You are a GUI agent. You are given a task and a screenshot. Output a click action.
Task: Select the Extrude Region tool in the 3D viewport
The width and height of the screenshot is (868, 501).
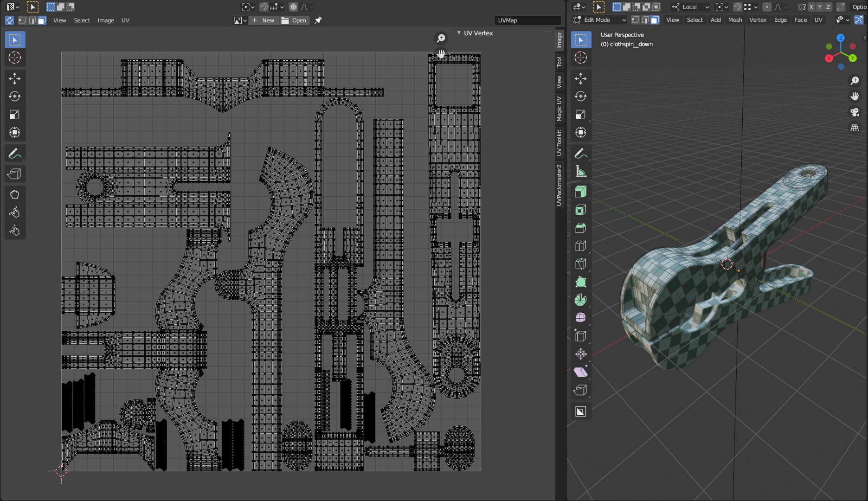[x=581, y=192]
